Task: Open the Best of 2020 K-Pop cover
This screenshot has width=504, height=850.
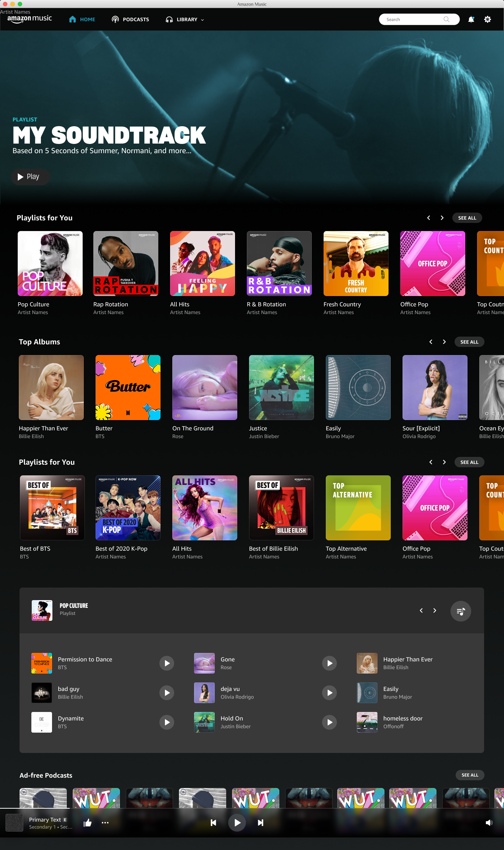Action: 128,508
